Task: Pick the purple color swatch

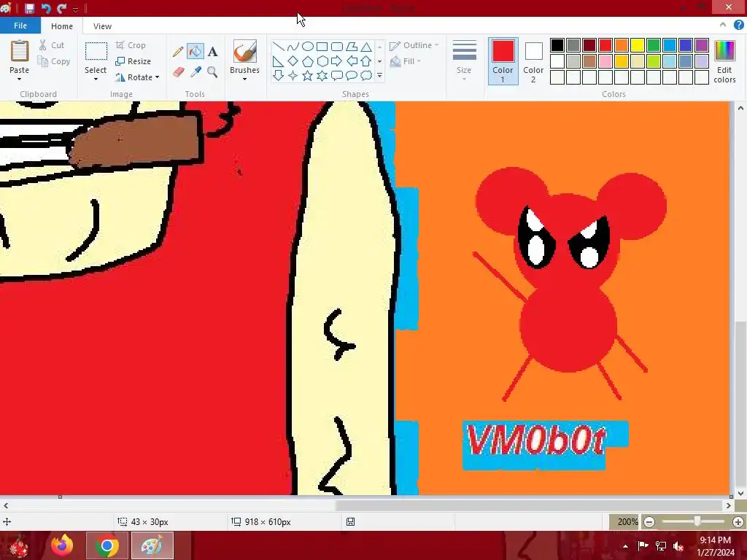Action: pyautogui.click(x=701, y=45)
